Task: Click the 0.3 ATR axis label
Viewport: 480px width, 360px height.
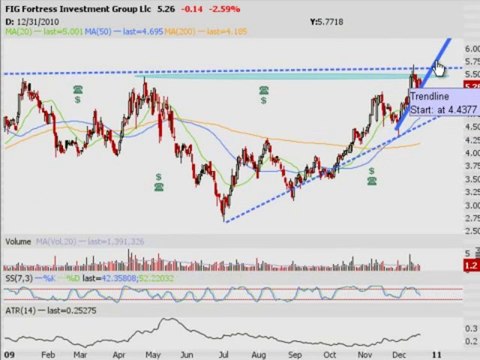Action: (x=471, y=328)
